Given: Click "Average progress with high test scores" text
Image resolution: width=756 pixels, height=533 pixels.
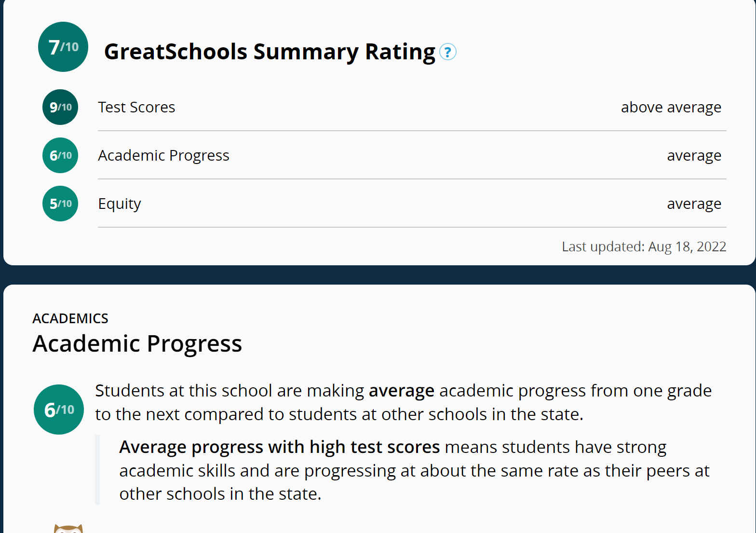Looking at the screenshot, I should click(279, 447).
